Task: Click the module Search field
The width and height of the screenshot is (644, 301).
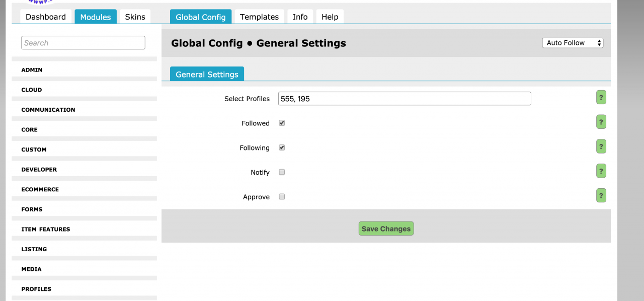Action: (83, 43)
